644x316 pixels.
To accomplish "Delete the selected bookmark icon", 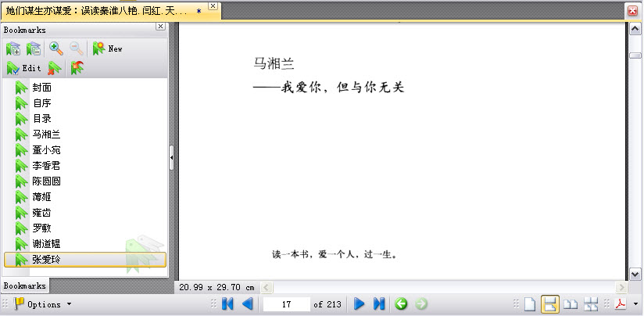I will (x=54, y=68).
